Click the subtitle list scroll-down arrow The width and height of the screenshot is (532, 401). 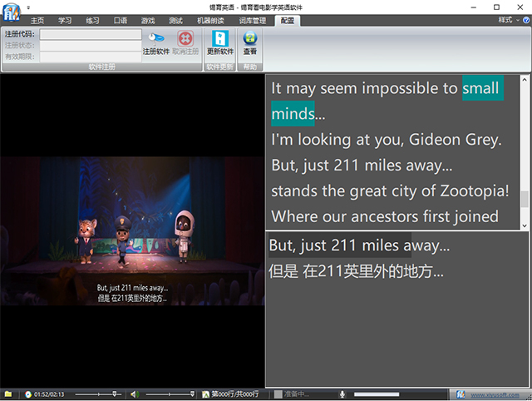tap(525, 225)
